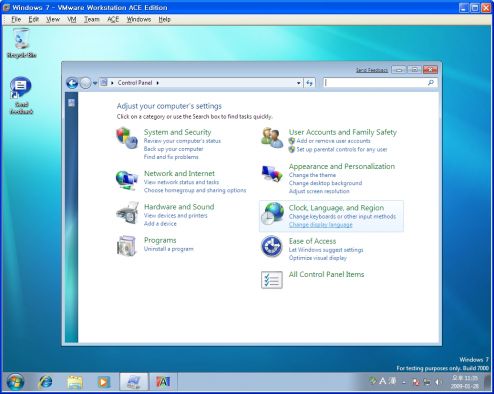Click the Send Feedback link in title bar

point(372,70)
